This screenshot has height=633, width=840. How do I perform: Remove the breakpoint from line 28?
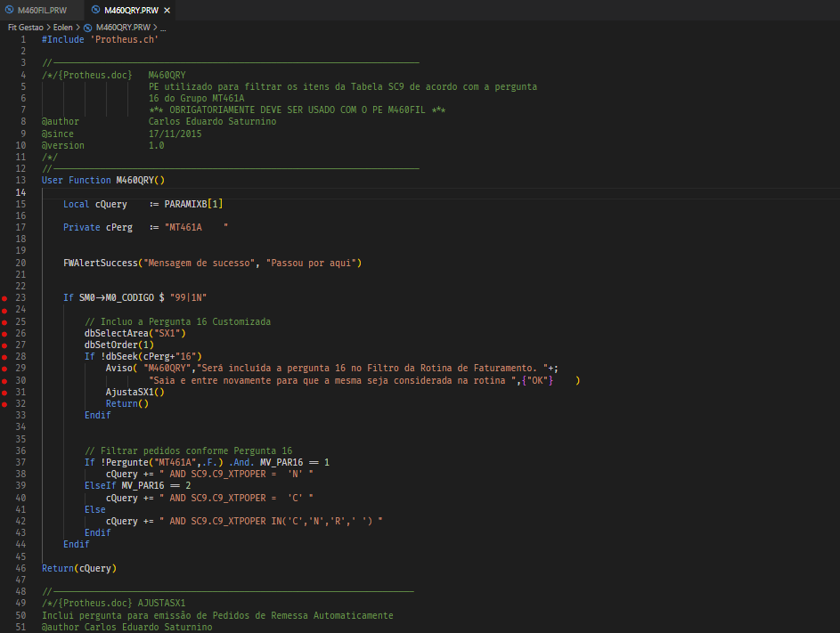point(4,356)
